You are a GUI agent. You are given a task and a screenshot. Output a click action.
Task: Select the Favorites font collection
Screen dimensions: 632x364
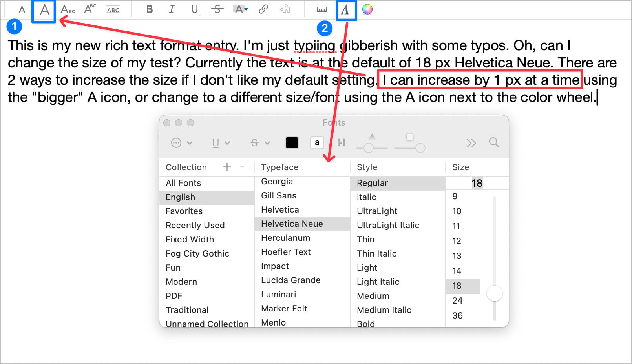[184, 211]
